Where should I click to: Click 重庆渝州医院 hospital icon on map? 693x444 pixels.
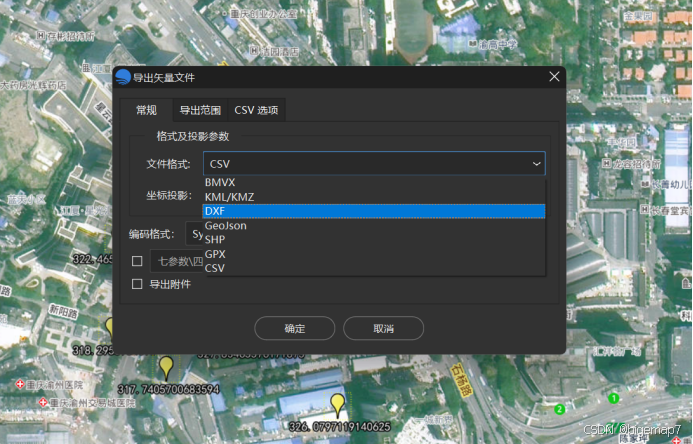pos(19,384)
